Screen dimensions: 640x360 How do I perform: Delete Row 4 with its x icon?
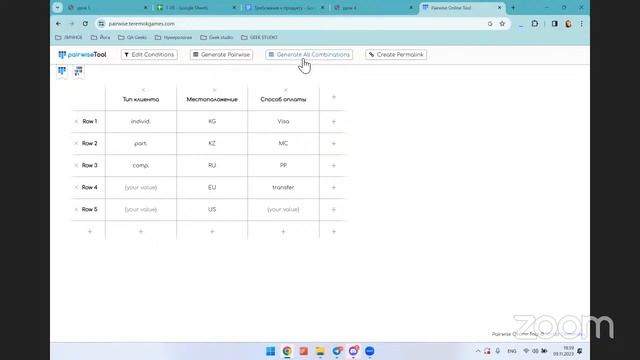tap(76, 188)
